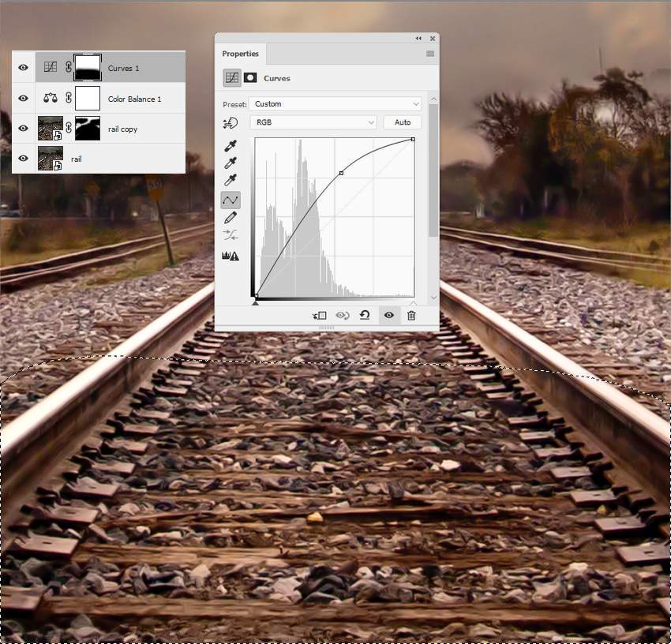Open the Properties panel options menu

(430, 54)
